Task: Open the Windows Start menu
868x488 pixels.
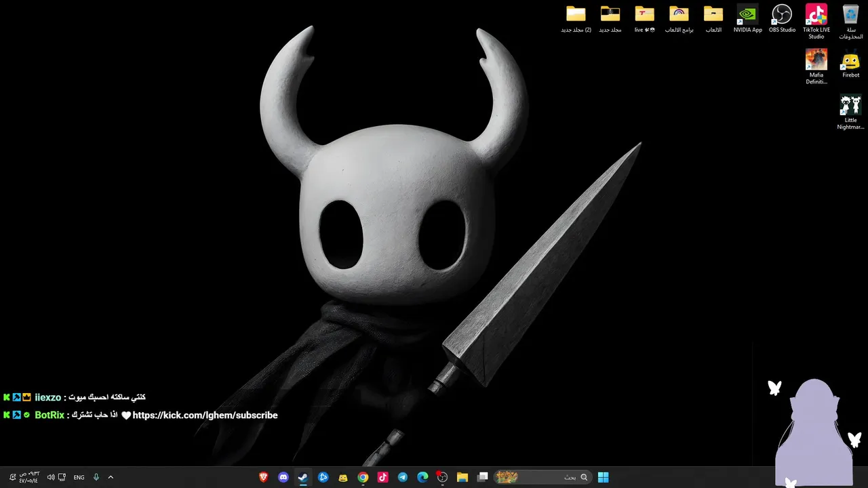Action: coord(603,477)
